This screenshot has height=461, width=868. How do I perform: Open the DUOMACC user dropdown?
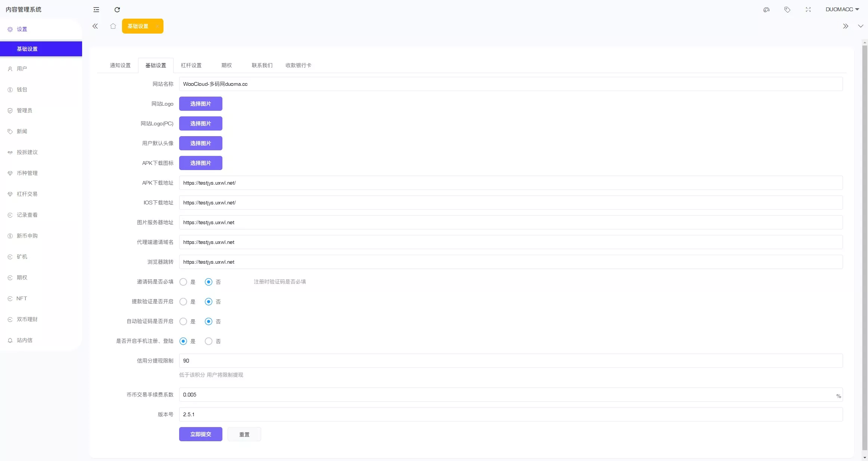pos(842,9)
